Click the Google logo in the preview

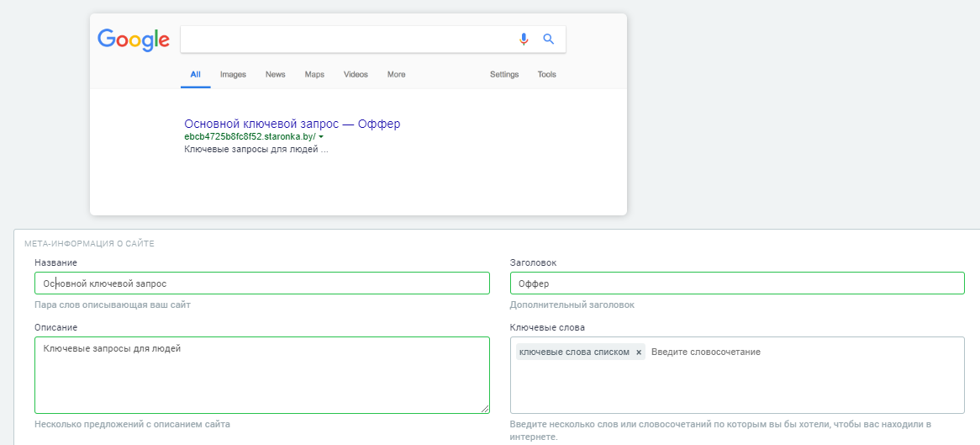coord(134,40)
